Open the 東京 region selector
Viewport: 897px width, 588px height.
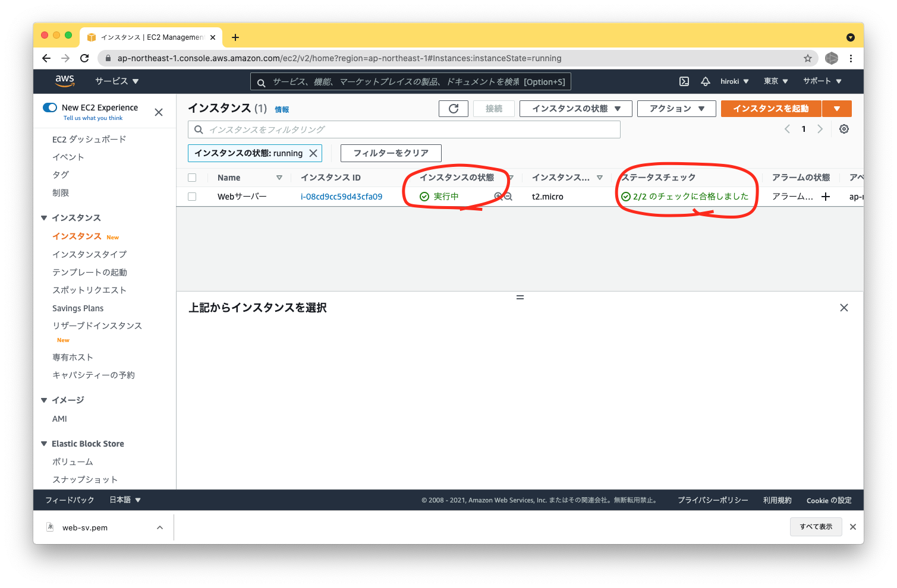tap(775, 81)
